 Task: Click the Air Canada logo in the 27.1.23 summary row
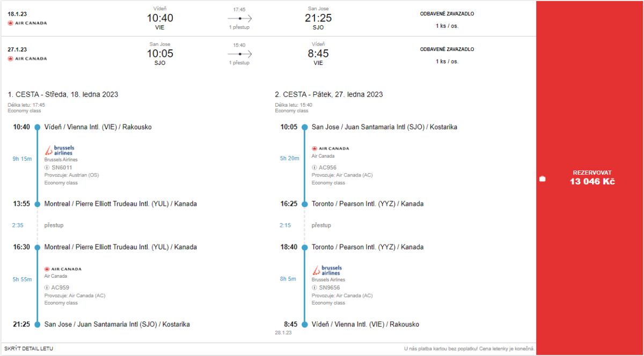coord(27,58)
